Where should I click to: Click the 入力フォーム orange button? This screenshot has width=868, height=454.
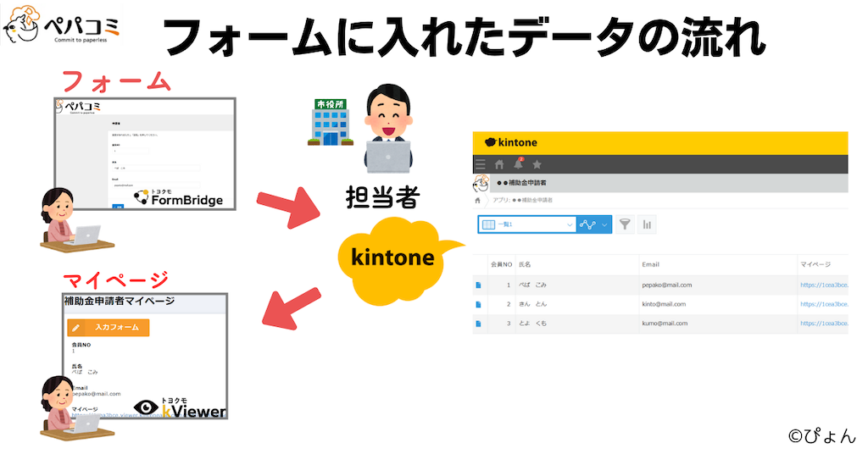point(108,327)
